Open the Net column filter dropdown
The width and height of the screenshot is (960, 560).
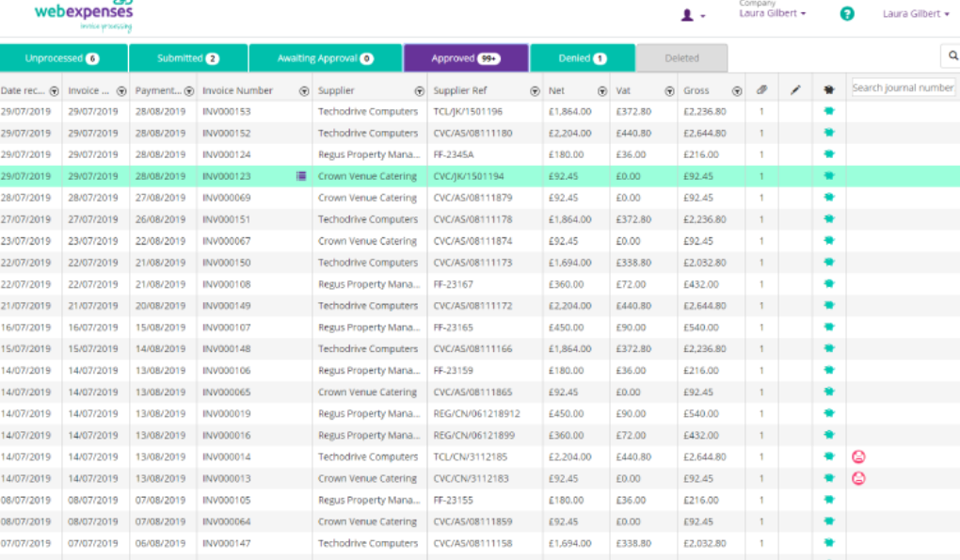[x=601, y=91]
